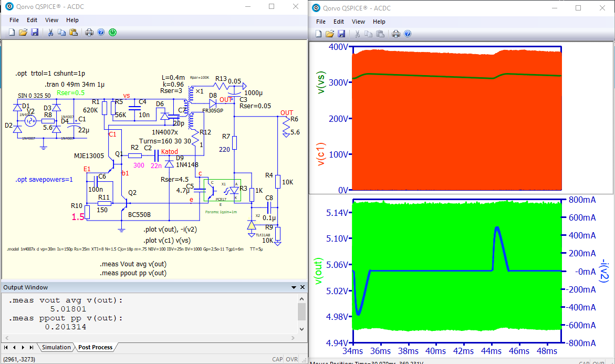Viewport: 615px width, 364px height.
Task: Click Save icon in right waveform window toolbar
Action: 341,34
